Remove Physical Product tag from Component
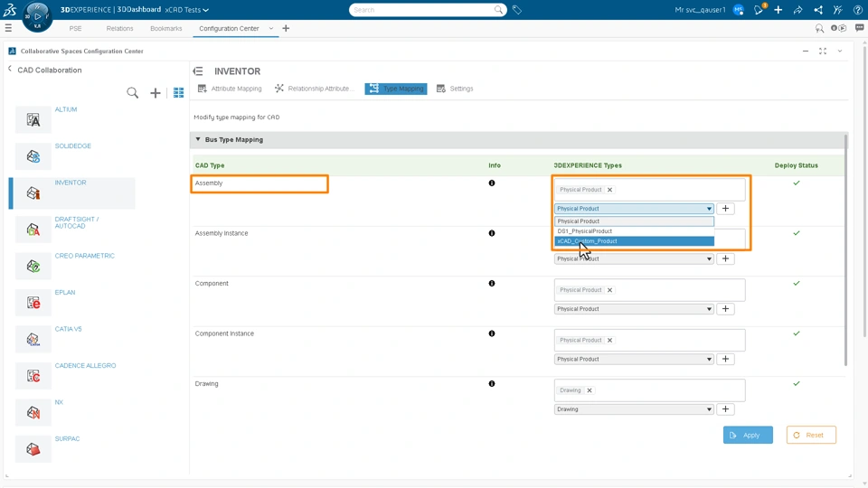This screenshot has height=488, width=868. 609,290
